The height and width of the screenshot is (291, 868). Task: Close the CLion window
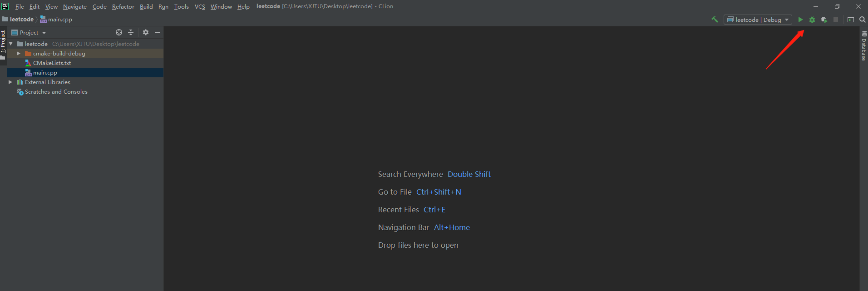coord(858,6)
